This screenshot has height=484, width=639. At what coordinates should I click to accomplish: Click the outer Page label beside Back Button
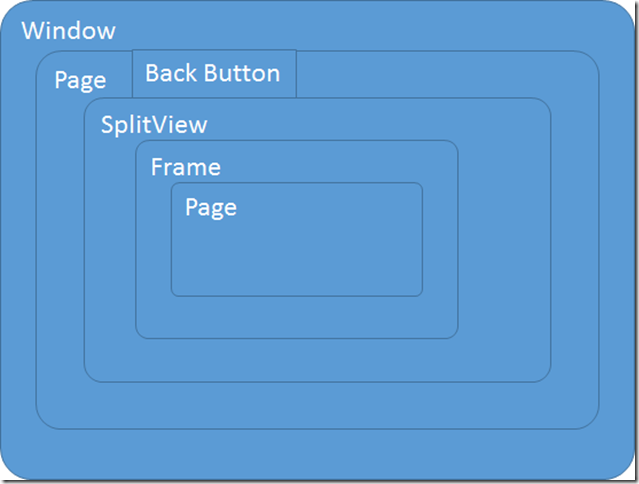80,80
